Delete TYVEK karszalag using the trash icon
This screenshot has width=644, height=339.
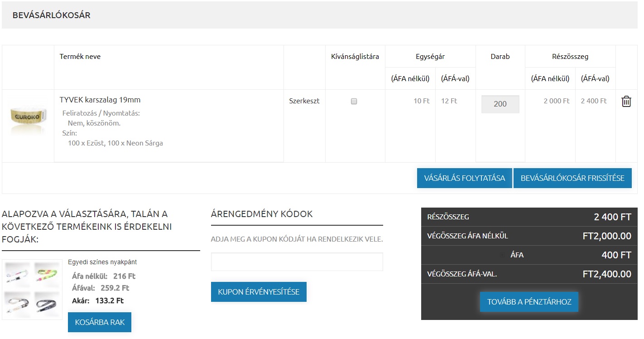(x=626, y=101)
